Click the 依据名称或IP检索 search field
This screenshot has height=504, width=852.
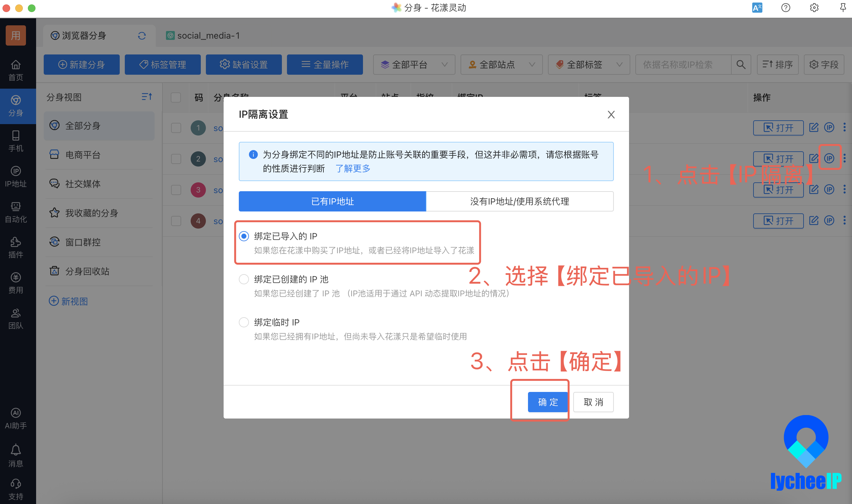684,65
